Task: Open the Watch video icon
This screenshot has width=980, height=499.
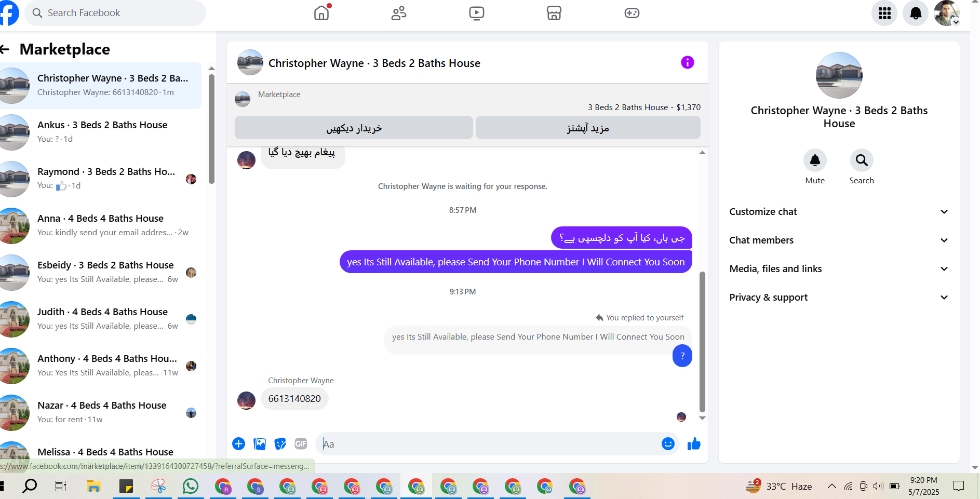Action: tap(476, 13)
